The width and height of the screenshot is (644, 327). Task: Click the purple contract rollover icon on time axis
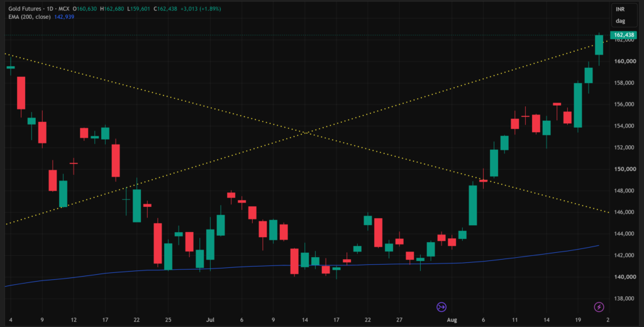441,307
